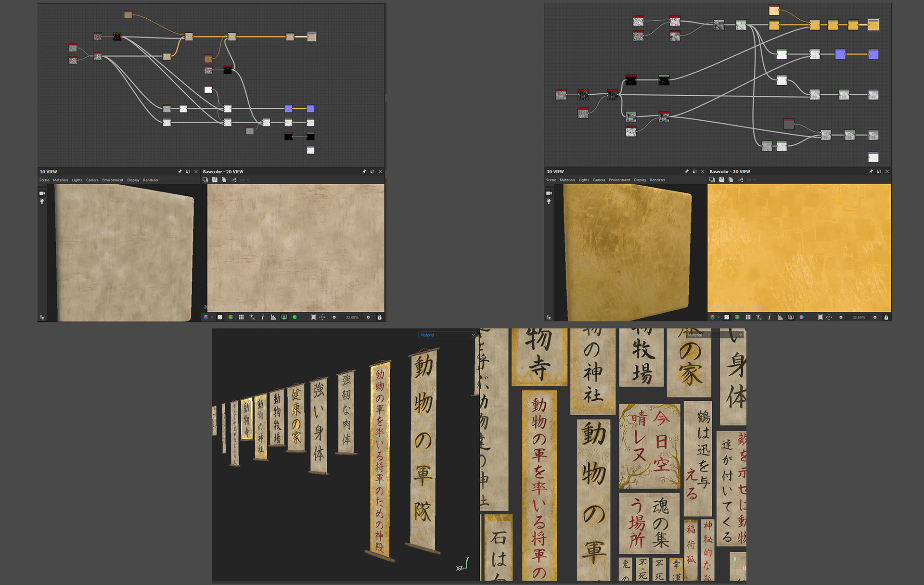The width and height of the screenshot is (924, 585).
Task: Zoom in the gold 2D view
Action: 875,318
